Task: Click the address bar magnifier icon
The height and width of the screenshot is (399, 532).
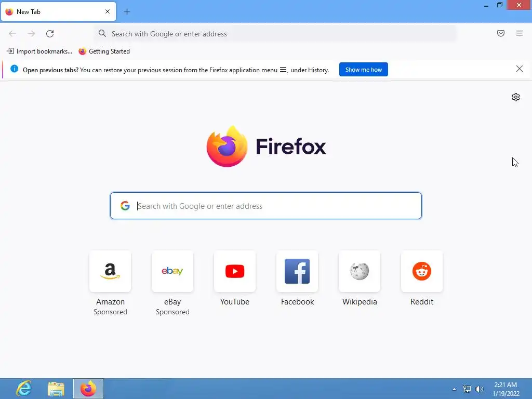Action: click(102, 33)
